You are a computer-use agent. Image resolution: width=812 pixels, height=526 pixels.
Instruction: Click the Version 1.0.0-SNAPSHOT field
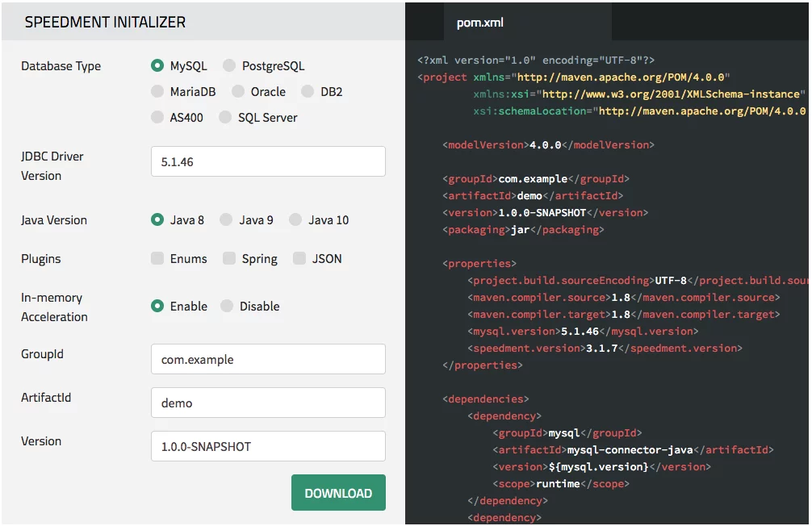click(268, 446)
